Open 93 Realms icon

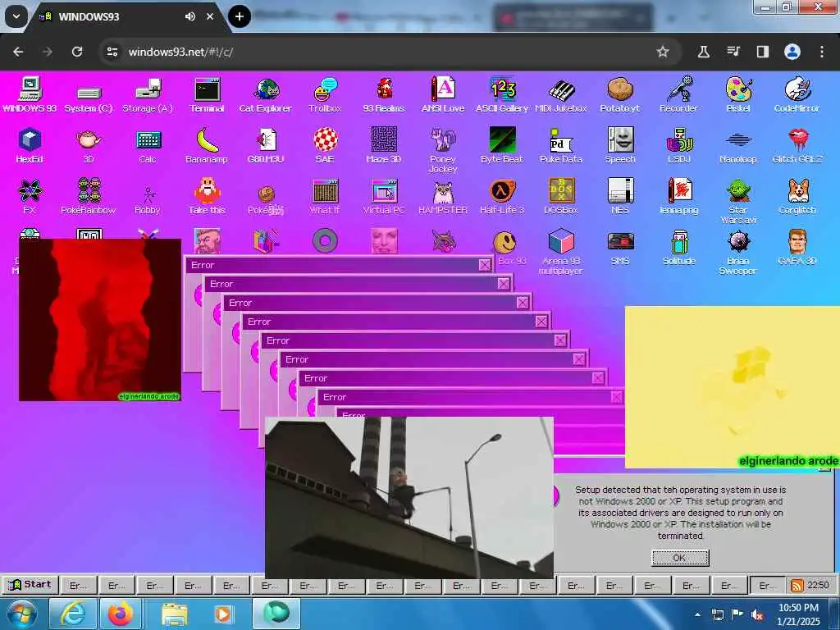point(384,95)
